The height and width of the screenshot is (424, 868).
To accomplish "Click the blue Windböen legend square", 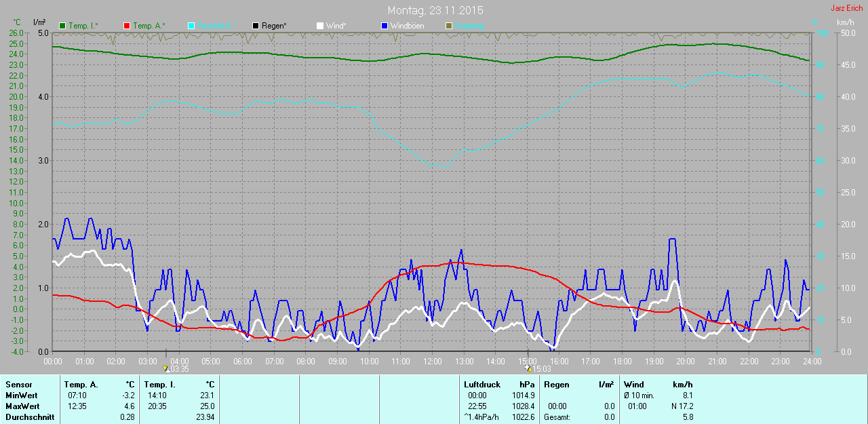I will pyautogui.click(x=384, y=26).
